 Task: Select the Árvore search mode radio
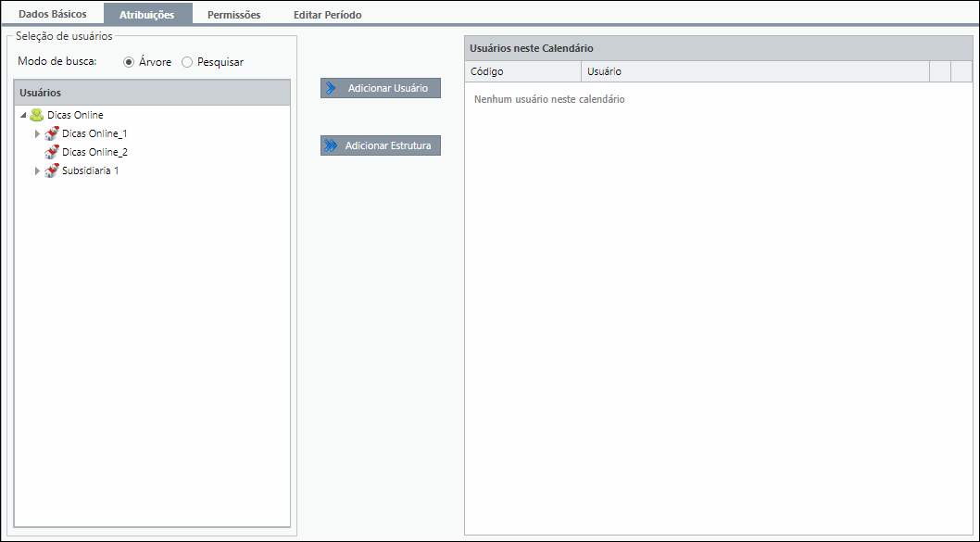(129, 62)
